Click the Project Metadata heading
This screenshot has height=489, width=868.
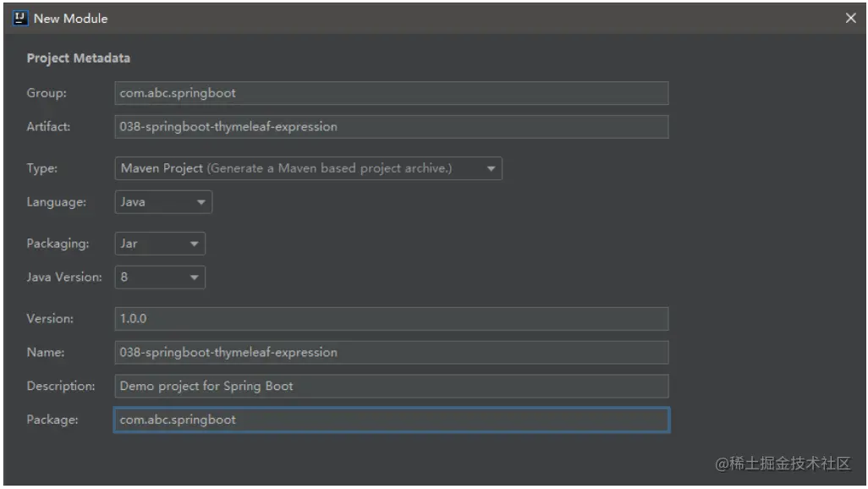pos(79,58)
